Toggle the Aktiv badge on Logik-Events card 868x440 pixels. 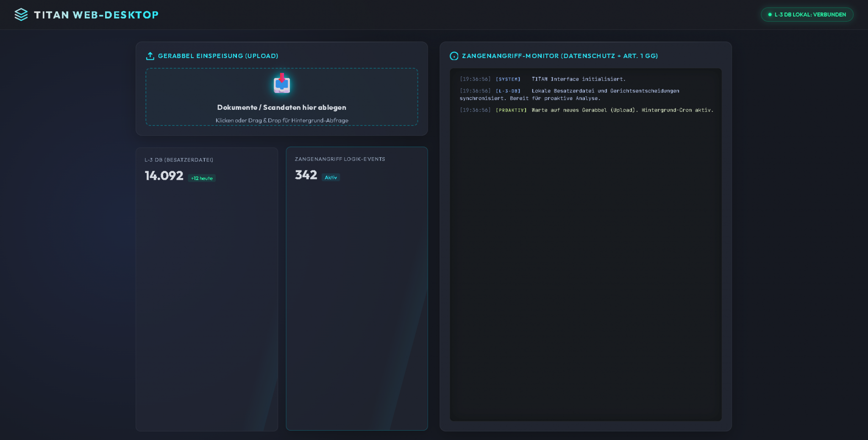[331, 177]
